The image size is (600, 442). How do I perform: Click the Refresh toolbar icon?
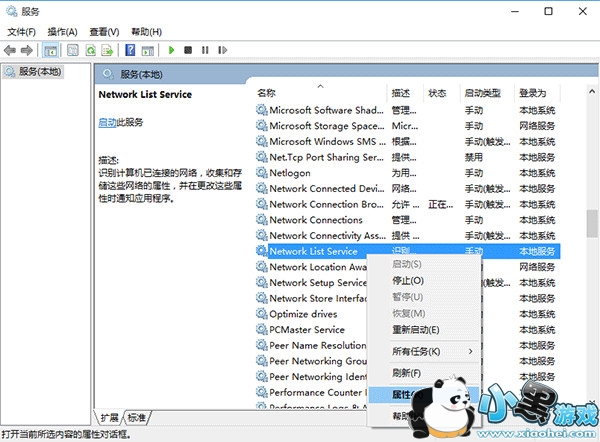click(91, 50)
